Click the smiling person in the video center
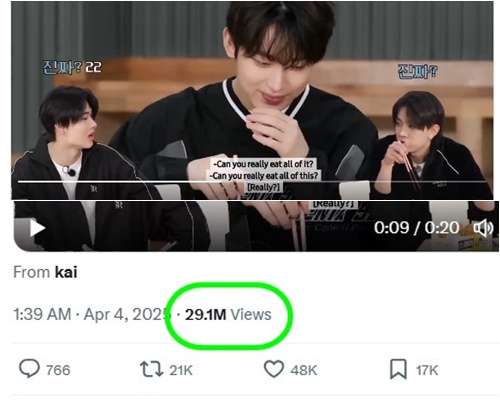Image resolution: width=500 pixels, height=400 pixels. [253, 100]
